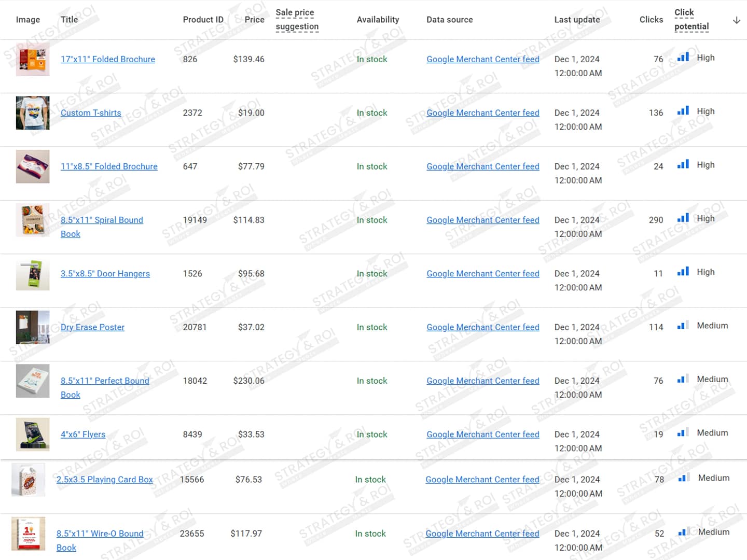Image resolution: width=747 pixels, height=560 pixels.
Task: Open the 8.5"x11" Spiral Bound Book thumbnail
Action: tap(33, 220)
